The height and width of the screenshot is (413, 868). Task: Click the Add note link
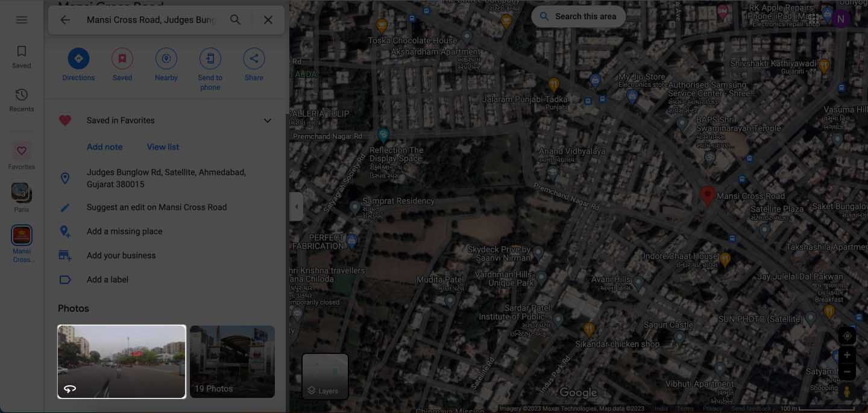tap(104, 147)
